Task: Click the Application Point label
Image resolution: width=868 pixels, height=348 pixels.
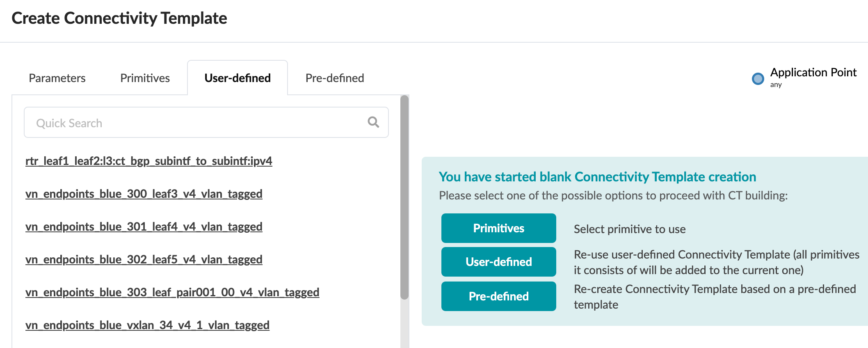Action: [x=813, y=73]
